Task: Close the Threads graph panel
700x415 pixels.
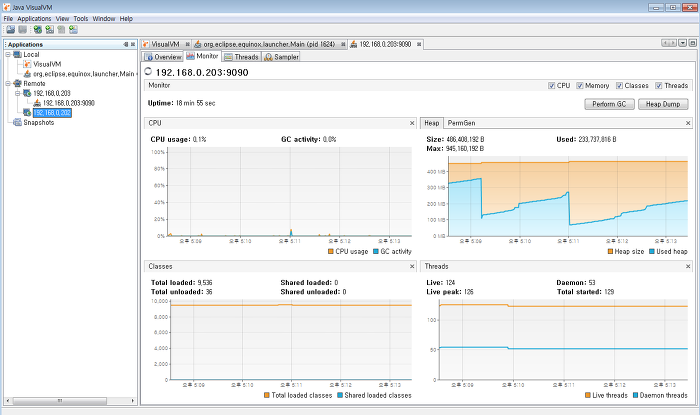Action: click(x=688, y=266)
